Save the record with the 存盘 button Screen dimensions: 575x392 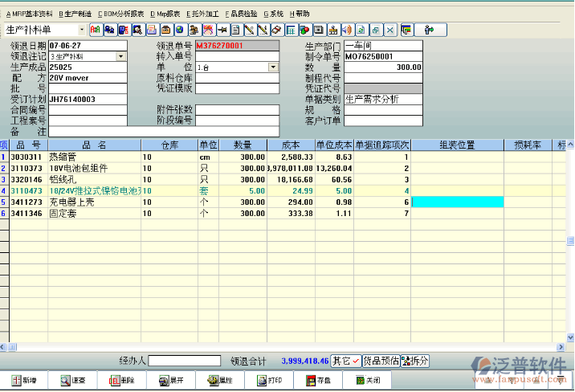point(316,380)
